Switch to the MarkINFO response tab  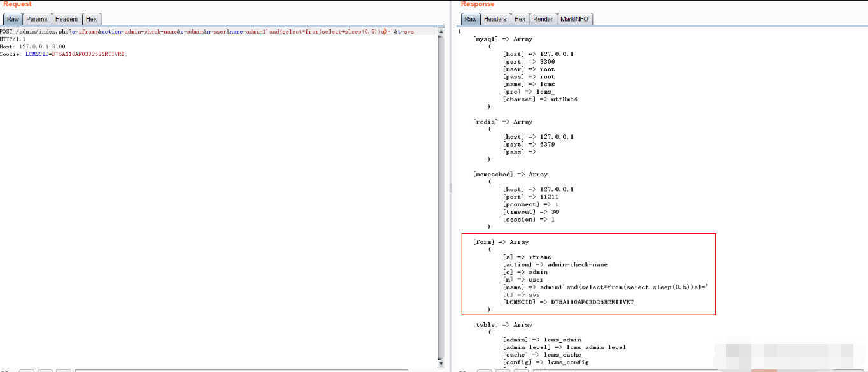click(x=574, y=19)
